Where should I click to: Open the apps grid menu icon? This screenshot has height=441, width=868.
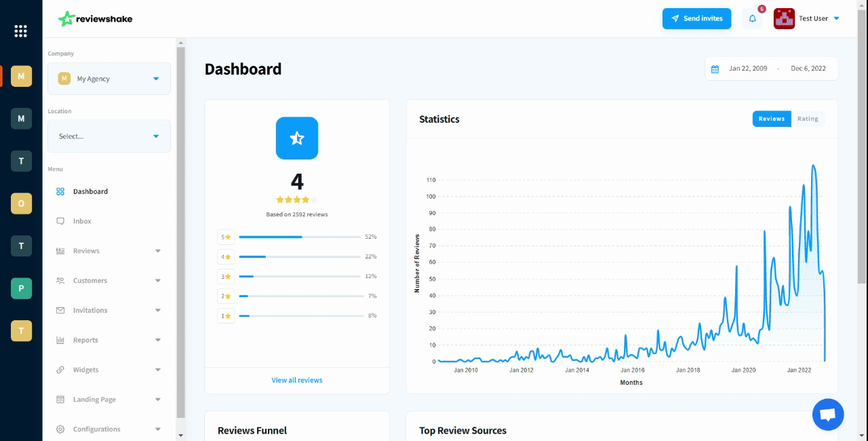tap(20, 31)
